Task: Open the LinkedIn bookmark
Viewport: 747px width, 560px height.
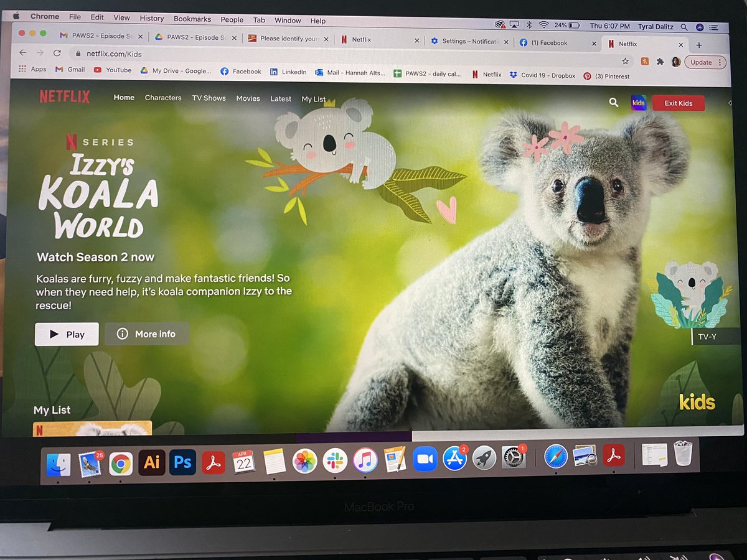Action: click(x=288, y=72)
